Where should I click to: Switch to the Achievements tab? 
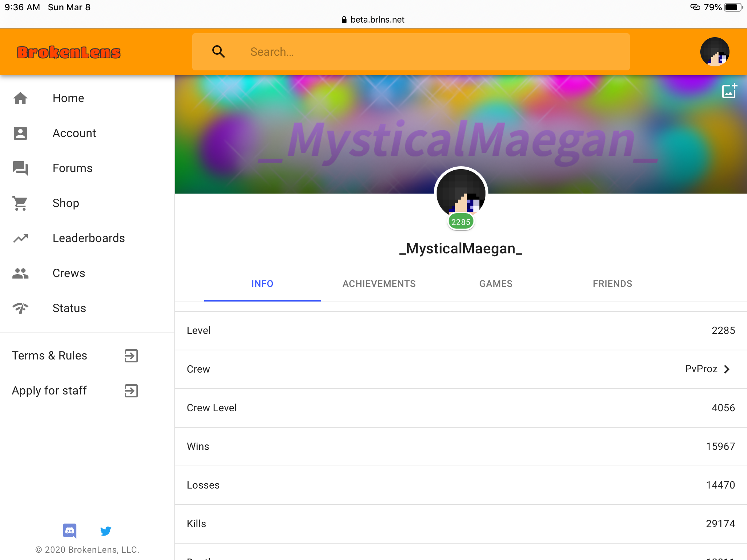tap(379, 284)
